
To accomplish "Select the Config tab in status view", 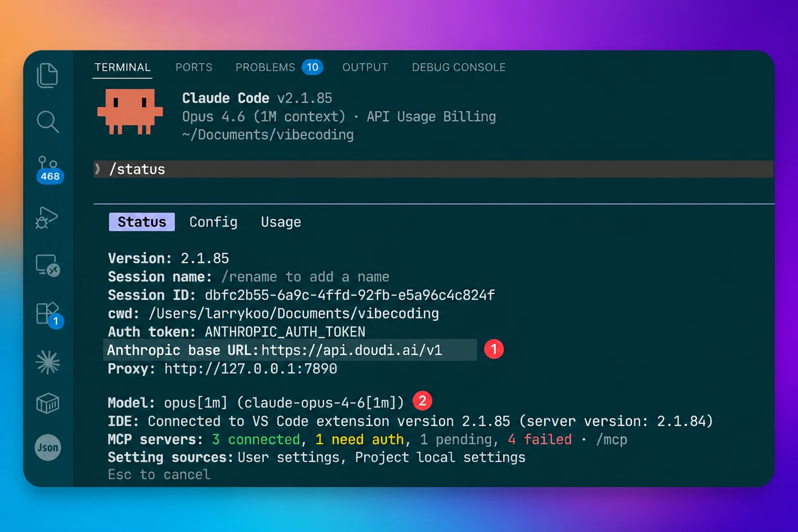I will [x=213, y=222].
